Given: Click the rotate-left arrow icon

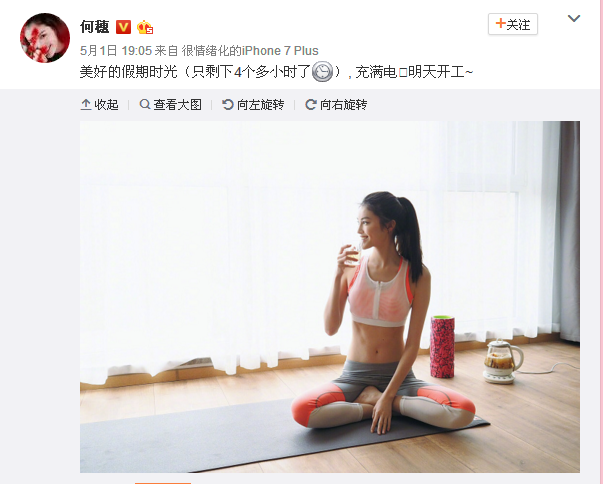Looking at the screenshot, I should click(228, 105).
